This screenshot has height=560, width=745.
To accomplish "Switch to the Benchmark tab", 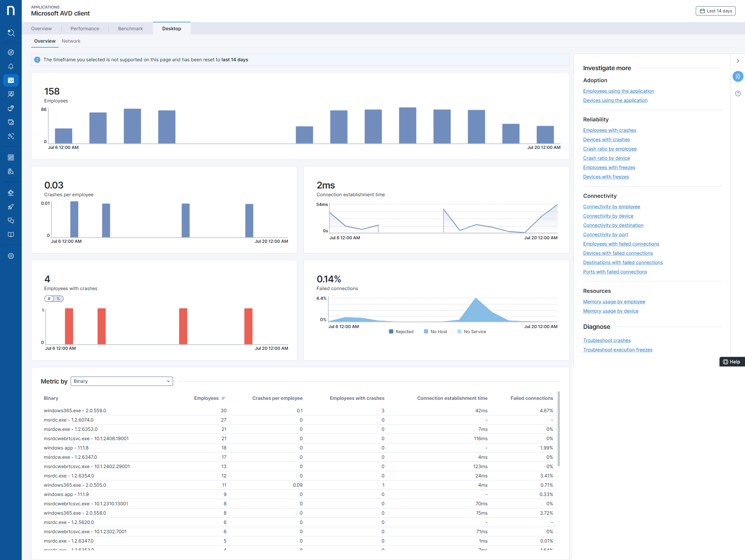I will pos(130,29).
